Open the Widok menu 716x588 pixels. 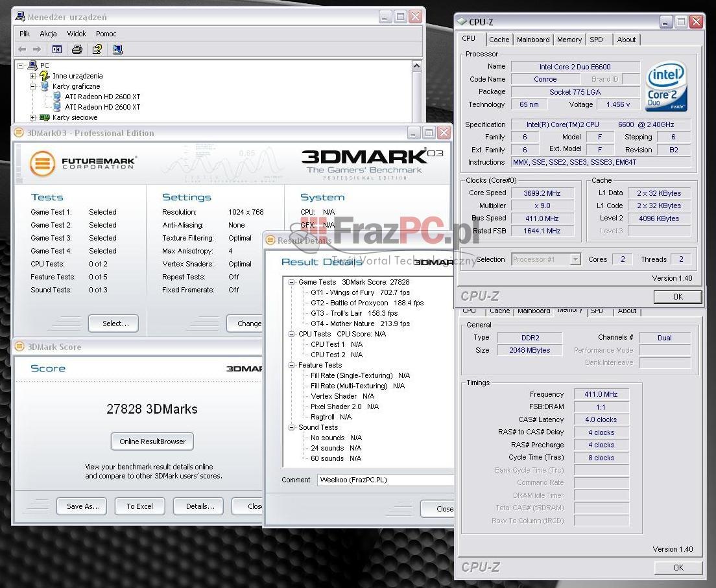click(x=77, y=34)
